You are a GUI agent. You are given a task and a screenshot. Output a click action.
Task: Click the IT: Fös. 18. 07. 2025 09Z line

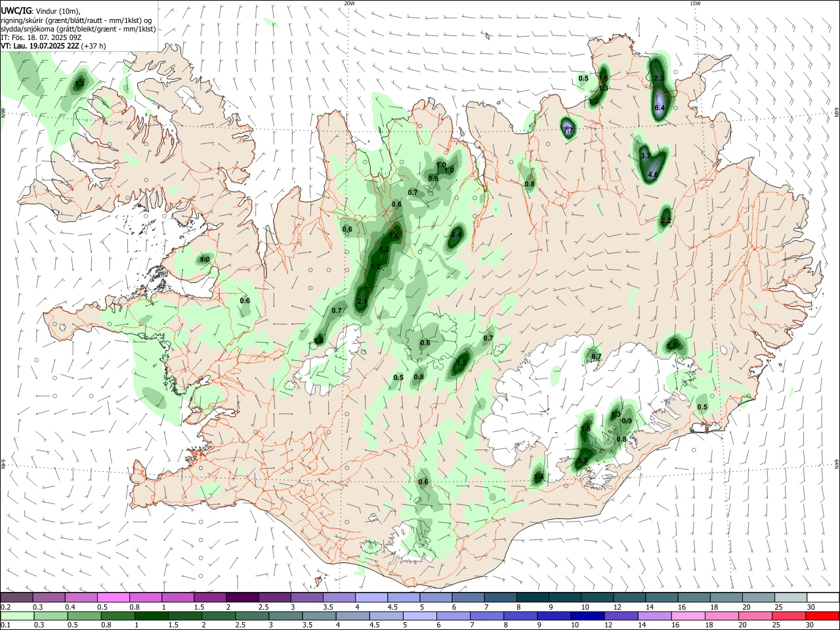(41, 37)
